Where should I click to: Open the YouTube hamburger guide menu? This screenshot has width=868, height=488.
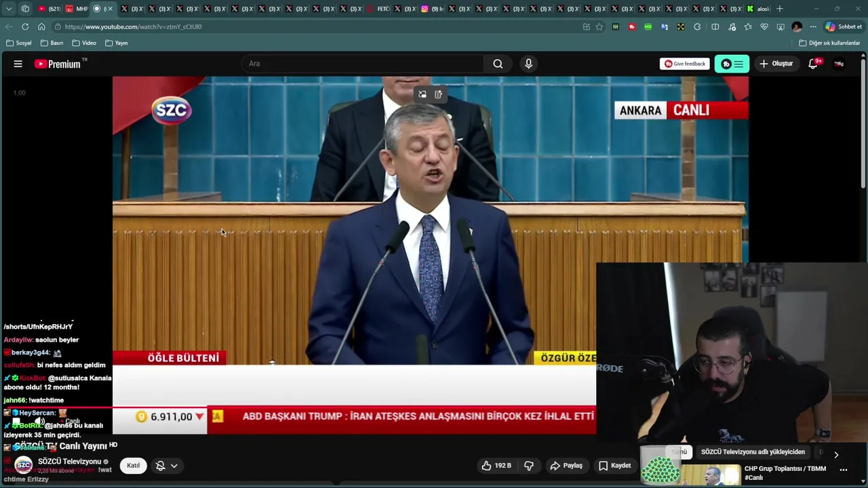[x=18, y=64]
